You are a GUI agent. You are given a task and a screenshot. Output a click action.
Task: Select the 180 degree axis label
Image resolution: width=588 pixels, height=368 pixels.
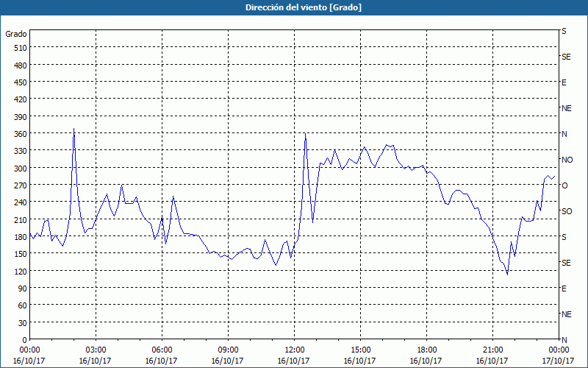point(21,237)
